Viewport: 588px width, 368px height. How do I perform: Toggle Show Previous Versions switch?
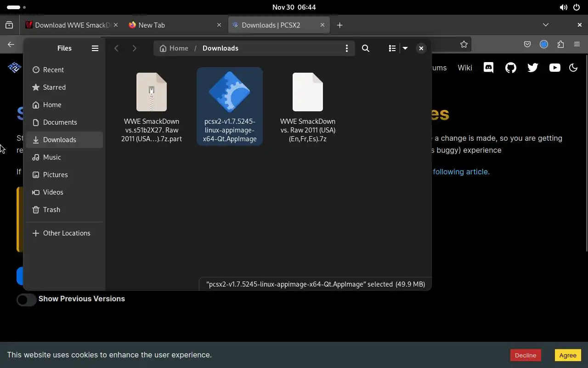[27, 300]
